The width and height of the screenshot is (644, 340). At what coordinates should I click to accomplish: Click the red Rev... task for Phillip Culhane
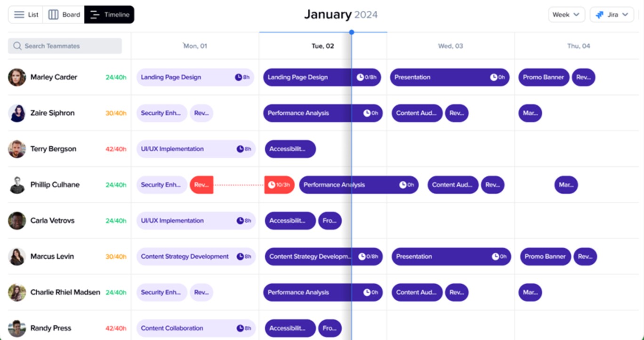pos(201,185)
